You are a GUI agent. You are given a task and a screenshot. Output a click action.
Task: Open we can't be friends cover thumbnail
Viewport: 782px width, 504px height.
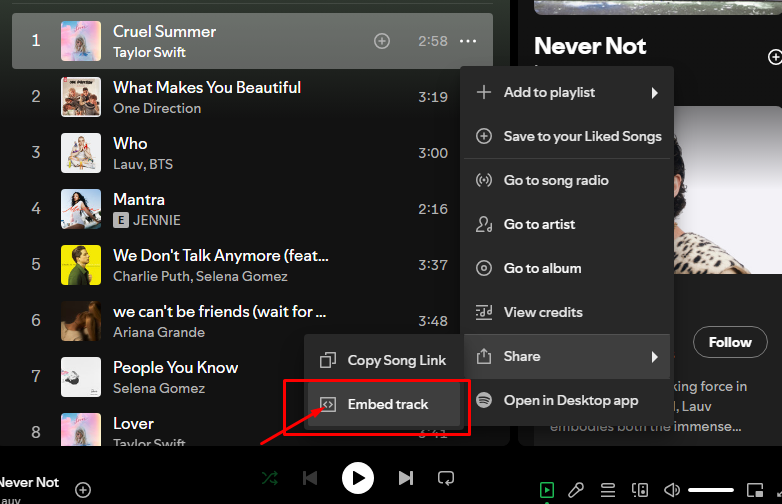click(81, 321)
